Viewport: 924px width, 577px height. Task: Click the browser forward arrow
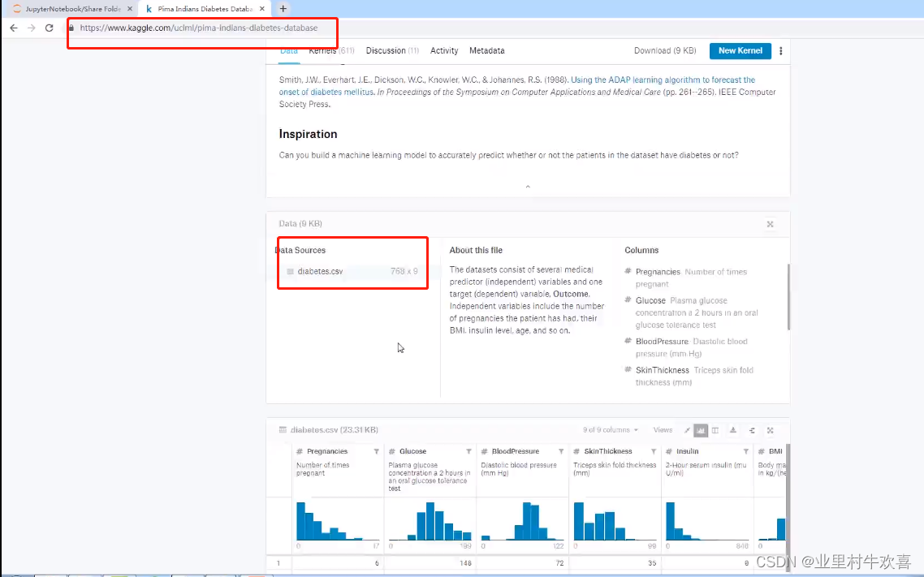(31, 28)
